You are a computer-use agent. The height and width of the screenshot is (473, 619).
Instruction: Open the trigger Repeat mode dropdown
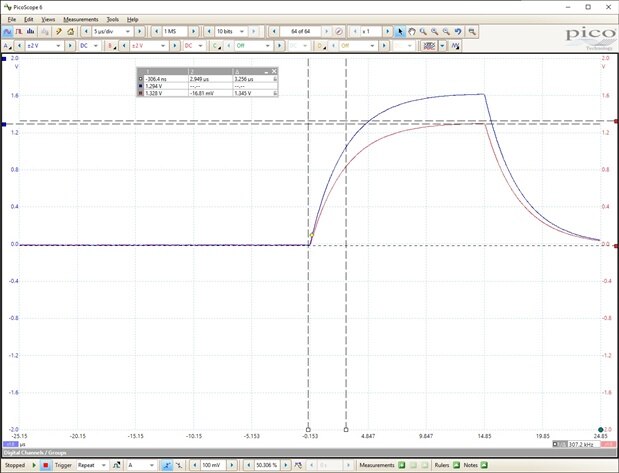pyautogui.click(x=93, y=465)
